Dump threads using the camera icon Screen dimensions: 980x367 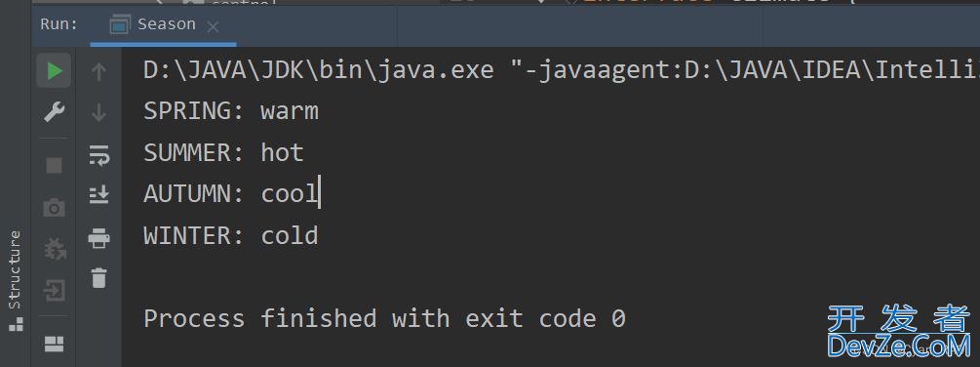pyautogui.click(x=55, y=208)
